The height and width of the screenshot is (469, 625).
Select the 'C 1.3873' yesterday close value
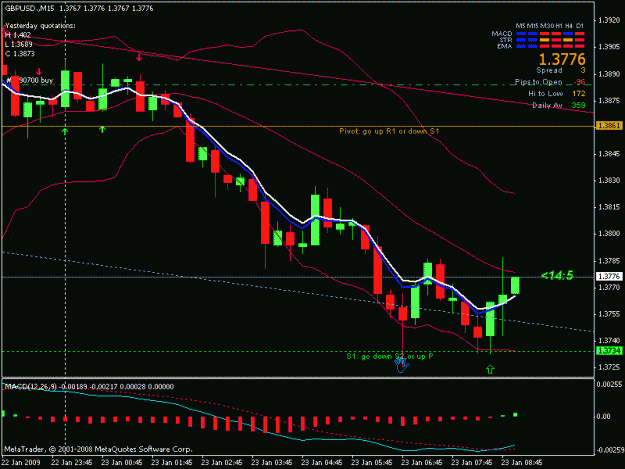pos(20,54)
